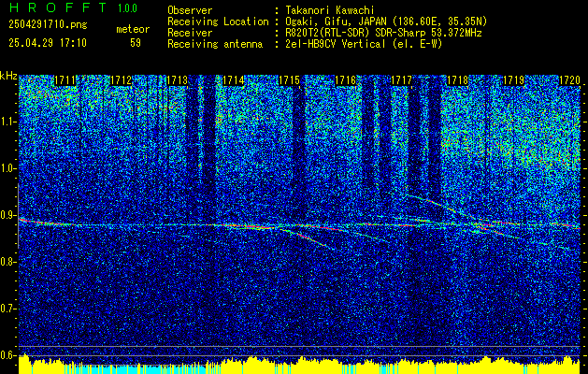Click the 0.7 frequency axis label

(x=7, y=309)
